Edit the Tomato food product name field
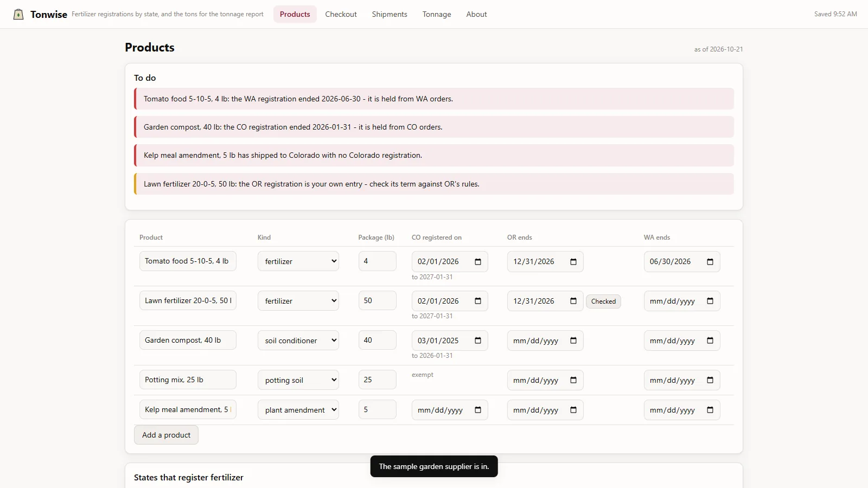 click(x=188, y=261)
